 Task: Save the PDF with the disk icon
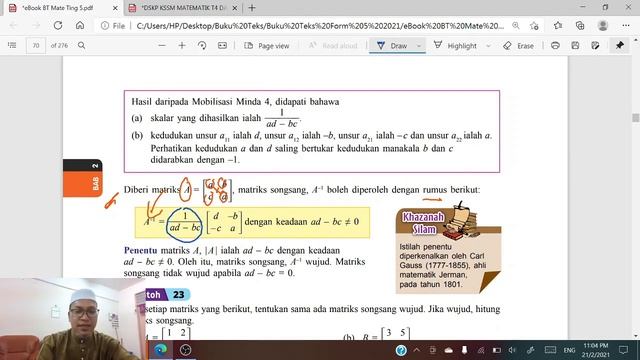(x=575, y=45)
